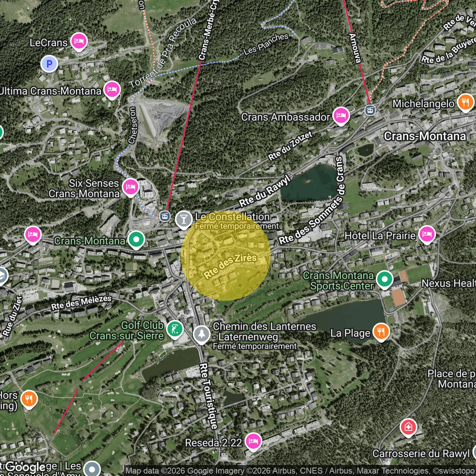Screen dimensions: 476x476
Task: Click the cable car station icon below Arnouva
Action: pos(370,110)
